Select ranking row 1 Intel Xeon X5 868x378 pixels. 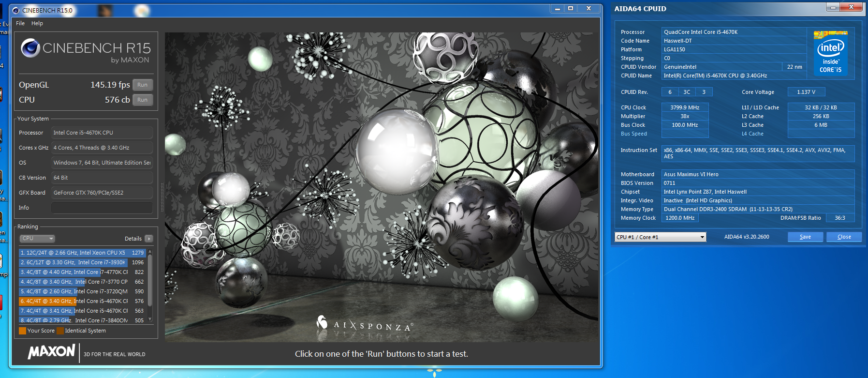[x=82, y=253]
